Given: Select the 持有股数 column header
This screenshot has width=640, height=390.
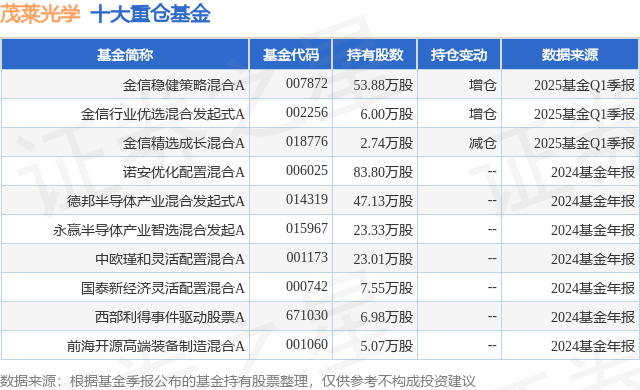Looking at the screenshot, I should point(375,55).
